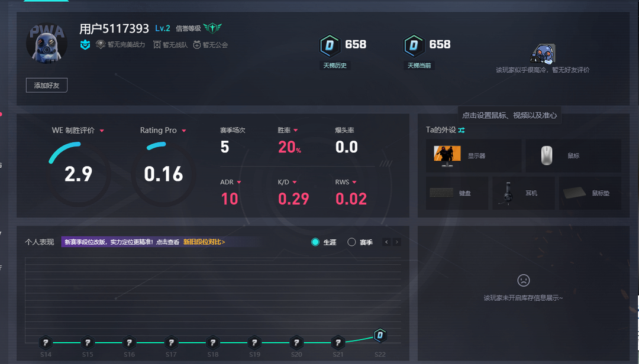This screenshot has width=639, height=364.
Task: Click the S22 rank marker on chart
Action: [x=380, y=336]
